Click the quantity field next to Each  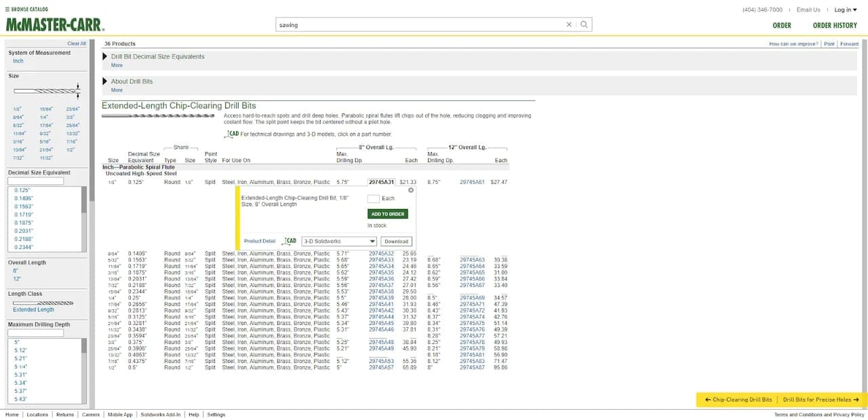tap(373, 199)
